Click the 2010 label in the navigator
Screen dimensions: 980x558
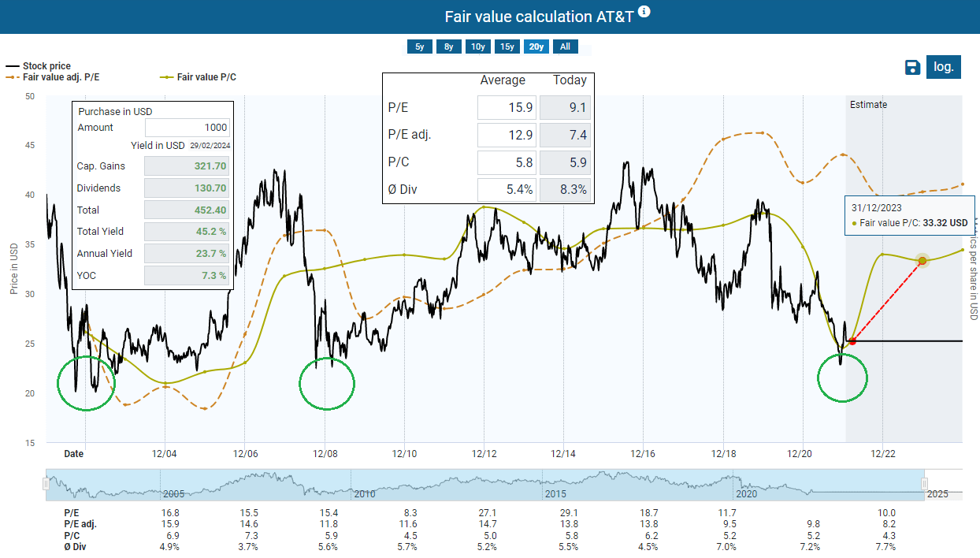pyautogui.click(x=364, y=493)
